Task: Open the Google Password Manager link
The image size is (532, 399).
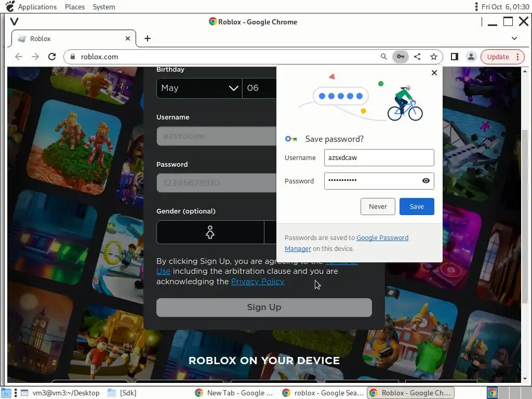Action: [x=382, y=238]
